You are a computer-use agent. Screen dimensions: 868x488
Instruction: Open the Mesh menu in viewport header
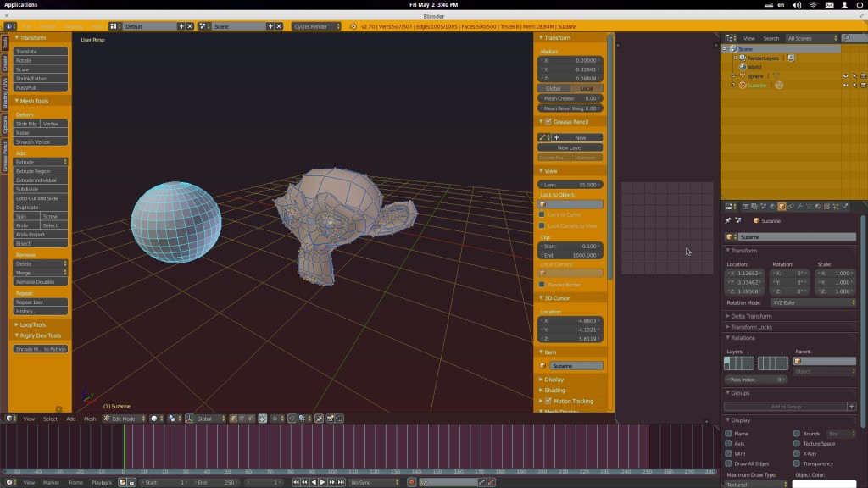coord(90,419)
